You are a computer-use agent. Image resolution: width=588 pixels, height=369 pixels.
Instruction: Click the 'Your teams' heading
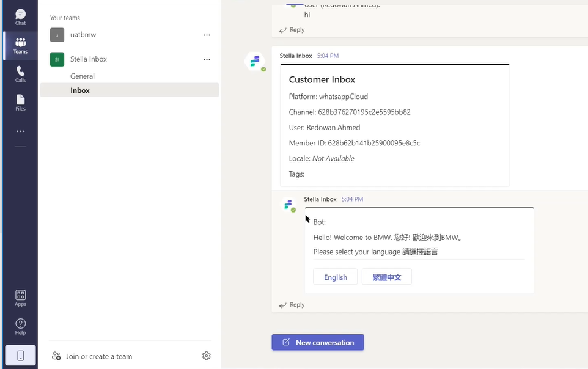pos(65,18)
